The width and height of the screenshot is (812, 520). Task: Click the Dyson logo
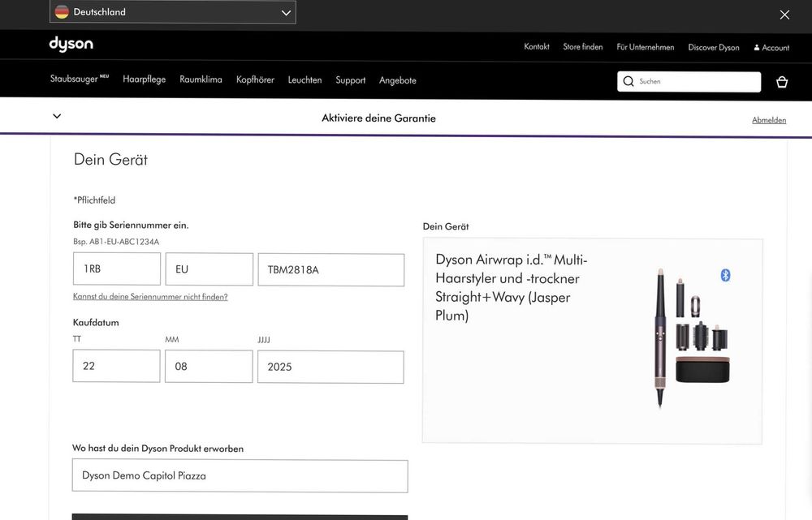pyautogui.click(x=71, y=45)
